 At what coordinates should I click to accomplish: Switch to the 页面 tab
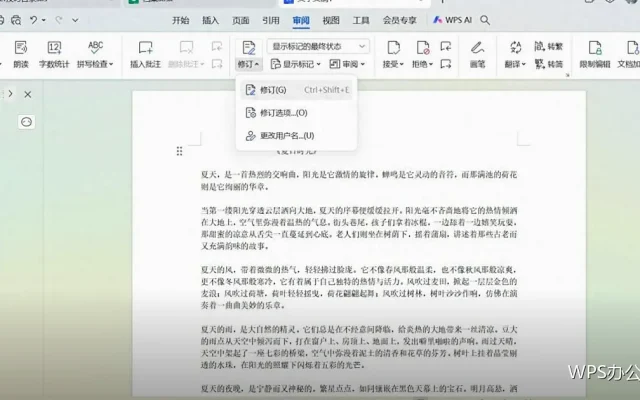coord(241,20)
